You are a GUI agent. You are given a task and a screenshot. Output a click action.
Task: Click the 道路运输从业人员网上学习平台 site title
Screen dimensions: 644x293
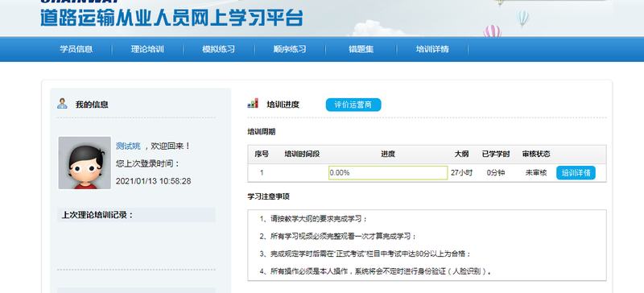[171, 19]
